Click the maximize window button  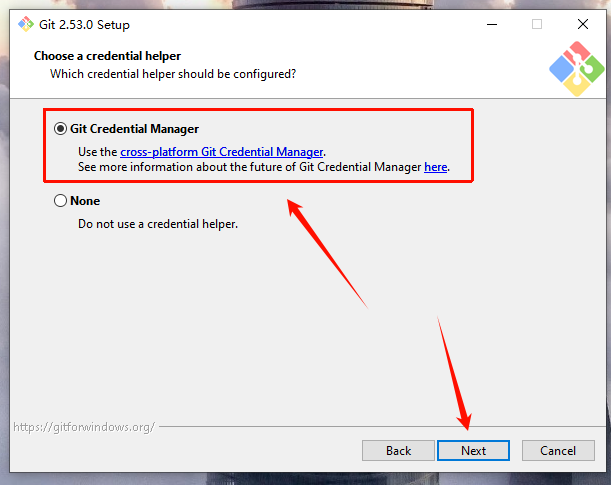[537, 24]
